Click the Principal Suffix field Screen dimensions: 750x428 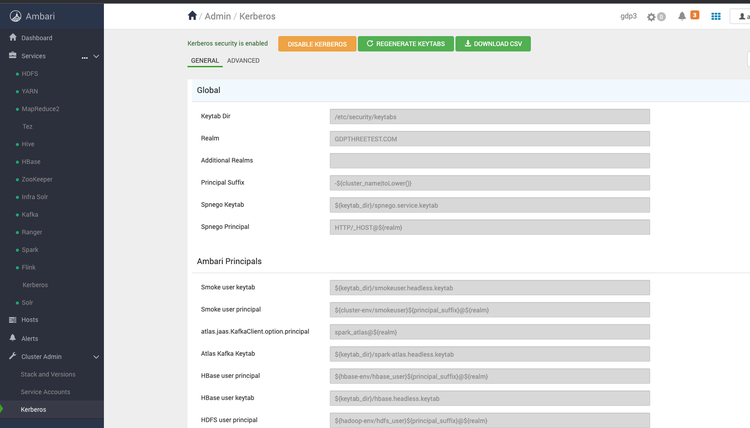click(490, 183)
